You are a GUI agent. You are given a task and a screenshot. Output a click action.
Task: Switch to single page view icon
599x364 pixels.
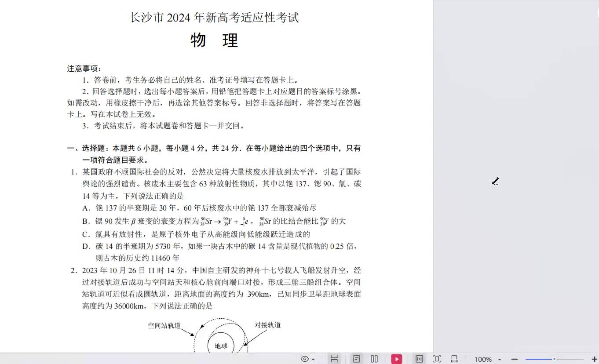click(x=357, y=359)
